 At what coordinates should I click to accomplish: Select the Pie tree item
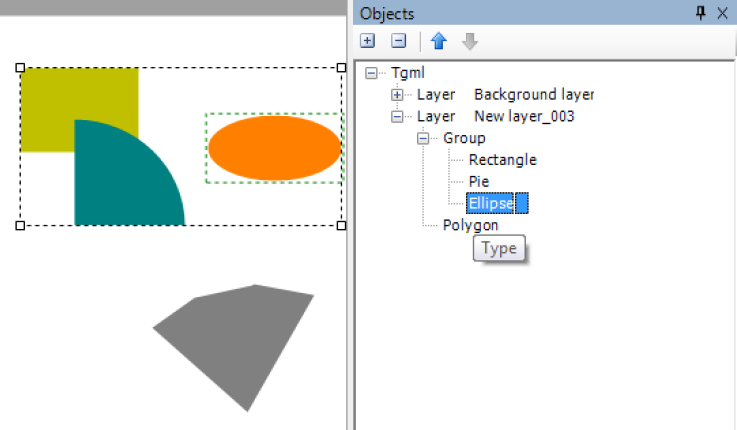click(478, 181)
